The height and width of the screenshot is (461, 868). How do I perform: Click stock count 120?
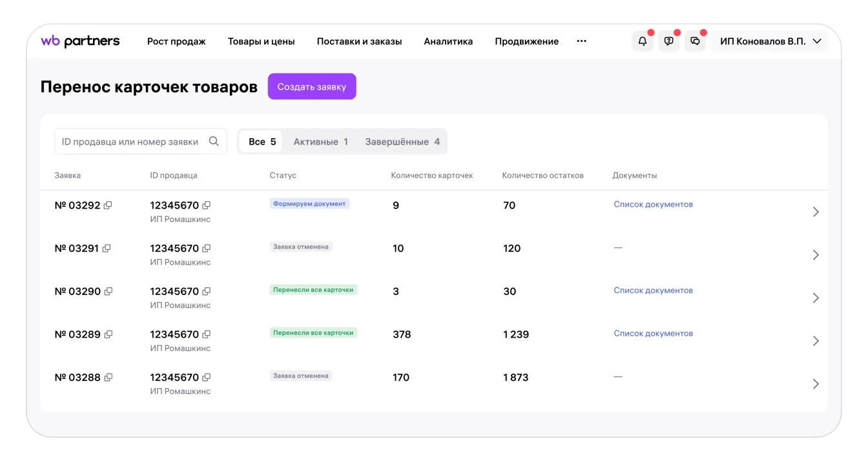[512, 249]
